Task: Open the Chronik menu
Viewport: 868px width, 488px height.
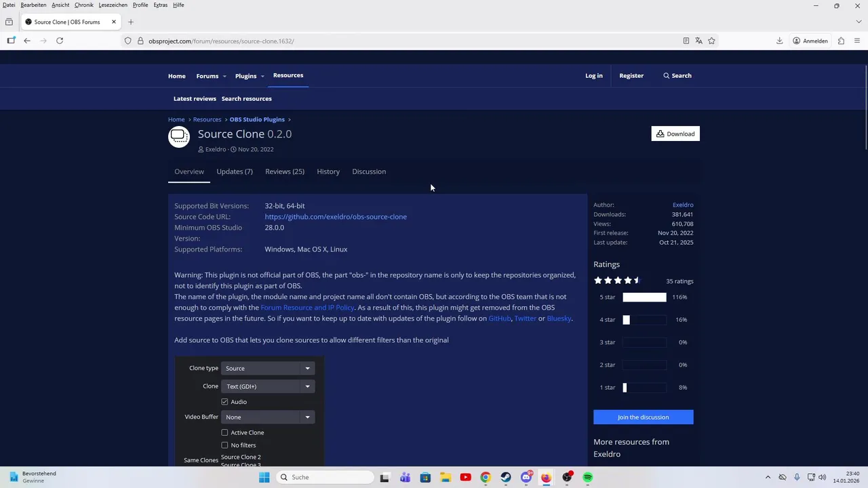Action: point(84,5)
